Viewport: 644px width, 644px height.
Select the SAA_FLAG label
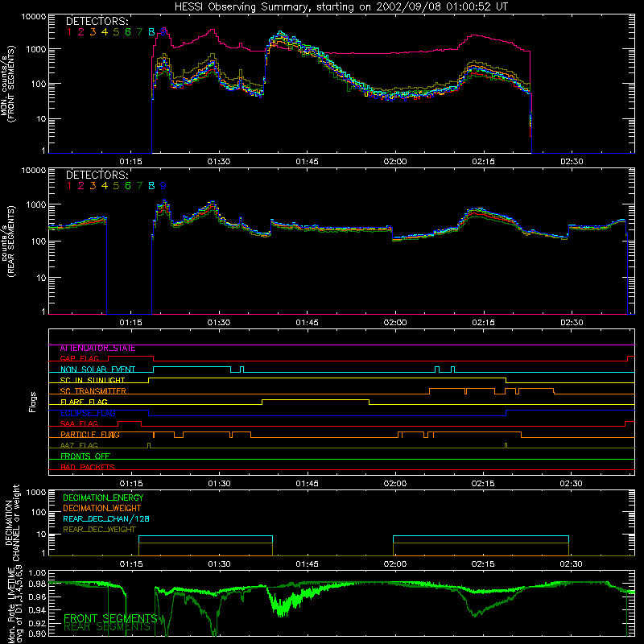[79, 423]
